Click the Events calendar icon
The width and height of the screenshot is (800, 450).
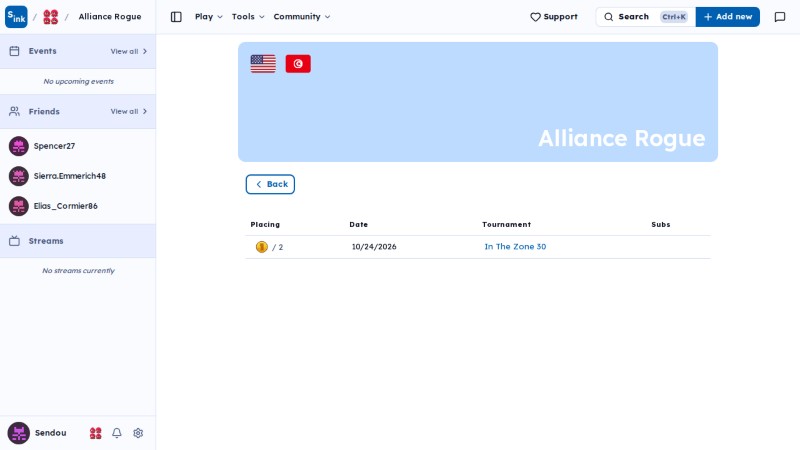click(x=14, y=51)
